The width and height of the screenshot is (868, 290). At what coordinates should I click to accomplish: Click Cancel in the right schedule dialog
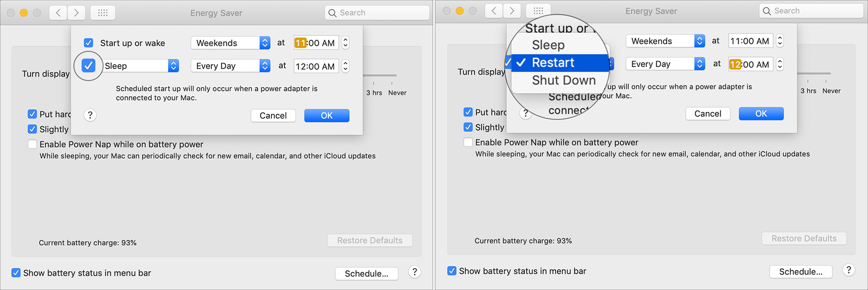[x=707, y=113]
